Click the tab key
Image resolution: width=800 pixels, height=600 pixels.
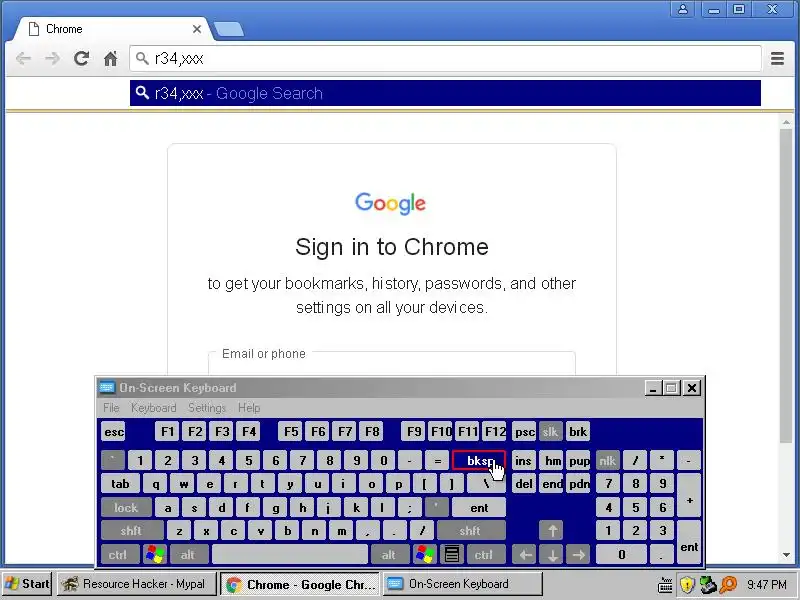tap(120, 484)
